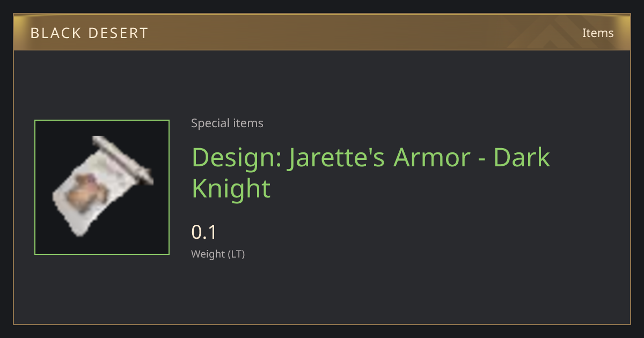The width and height of the screenshot is (644, 338).
Task: Click Dark at the end of the title's first line
Action: [522, 157]
